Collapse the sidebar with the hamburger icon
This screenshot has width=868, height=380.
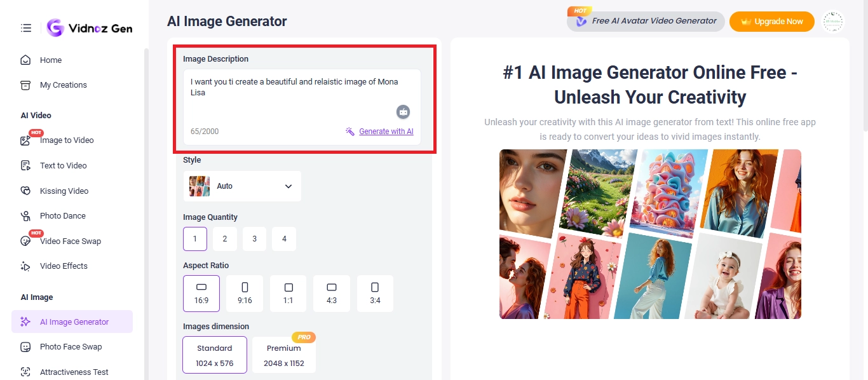coord(25,28)
